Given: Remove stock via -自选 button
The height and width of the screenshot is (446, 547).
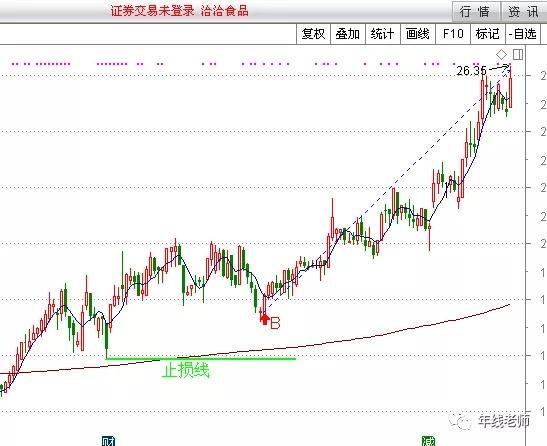Looking at the screenshot, I should click(522, 34).
